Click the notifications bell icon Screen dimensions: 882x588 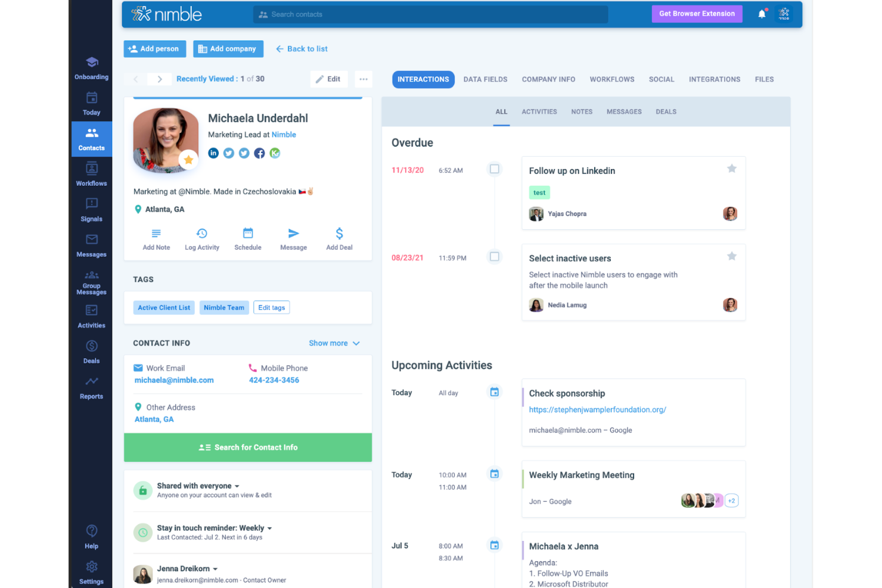pos(762,14)
